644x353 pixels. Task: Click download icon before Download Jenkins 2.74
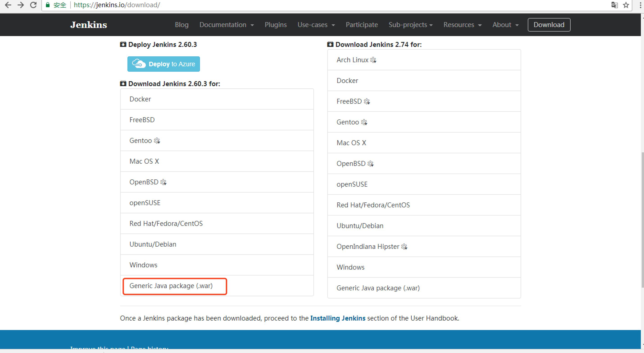pos(330,45)
